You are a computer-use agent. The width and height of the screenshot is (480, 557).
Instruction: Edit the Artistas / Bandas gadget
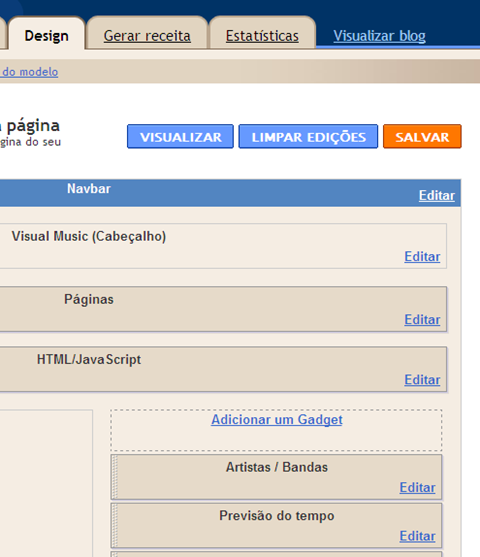click(x=417, y=487)
